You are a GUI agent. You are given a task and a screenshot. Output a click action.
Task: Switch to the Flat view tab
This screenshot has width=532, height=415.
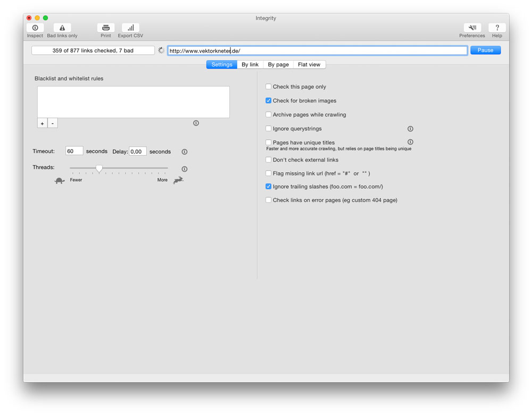point(309,64)
